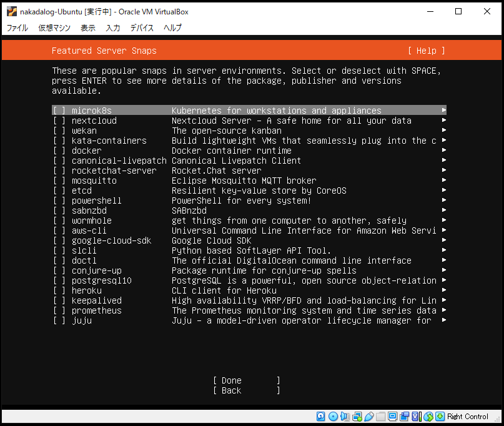Screen dimensions: 504x426
Task: Click the Back button
Action: pos(246,390)
